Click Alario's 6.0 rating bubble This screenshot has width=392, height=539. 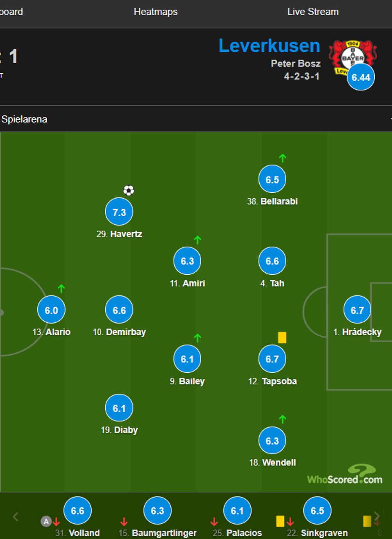(x=51, y=310)
